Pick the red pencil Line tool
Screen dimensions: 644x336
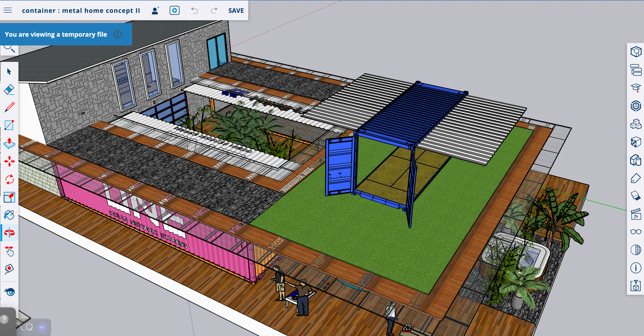click(9, 107)
